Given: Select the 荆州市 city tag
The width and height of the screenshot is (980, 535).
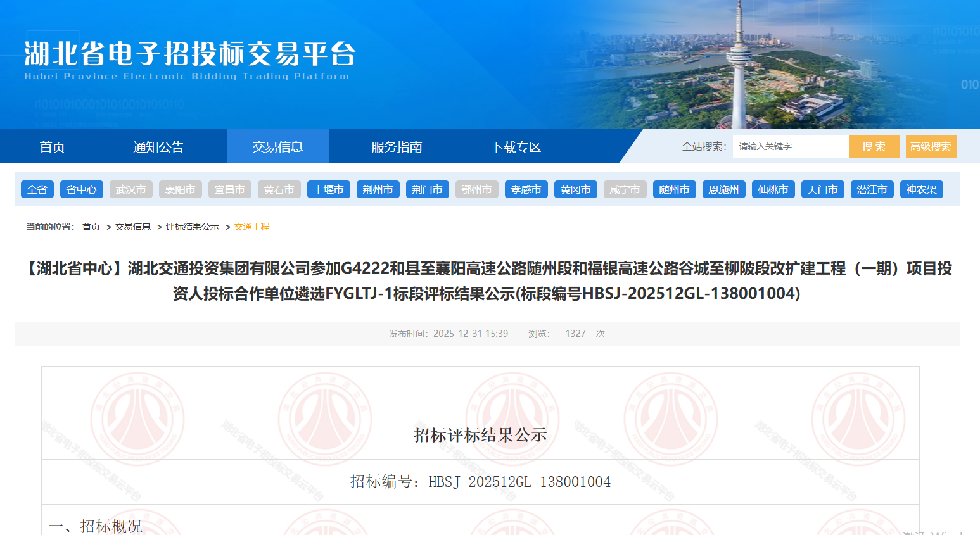Looking at the screenshot, I should pyautogui.click(x=378, y=189).
